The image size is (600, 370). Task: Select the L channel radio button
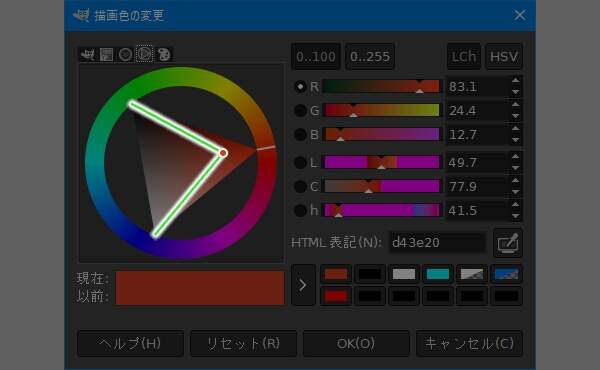300,163
